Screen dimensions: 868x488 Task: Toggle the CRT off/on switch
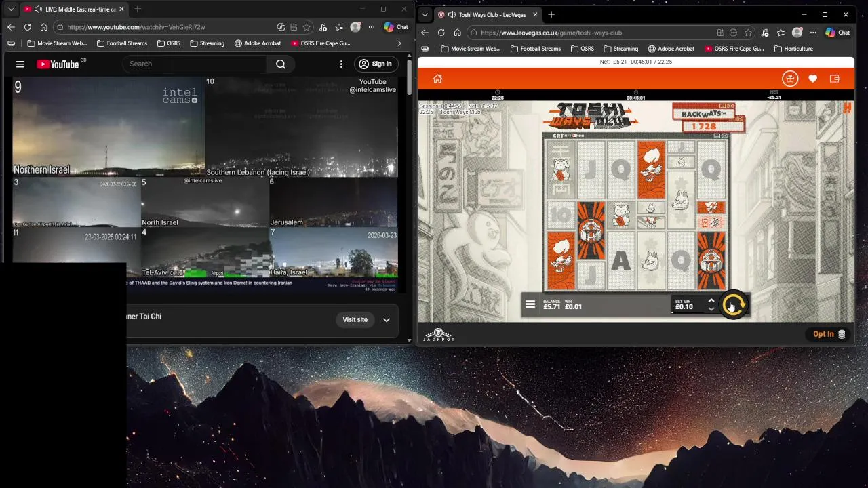(574, 136)
